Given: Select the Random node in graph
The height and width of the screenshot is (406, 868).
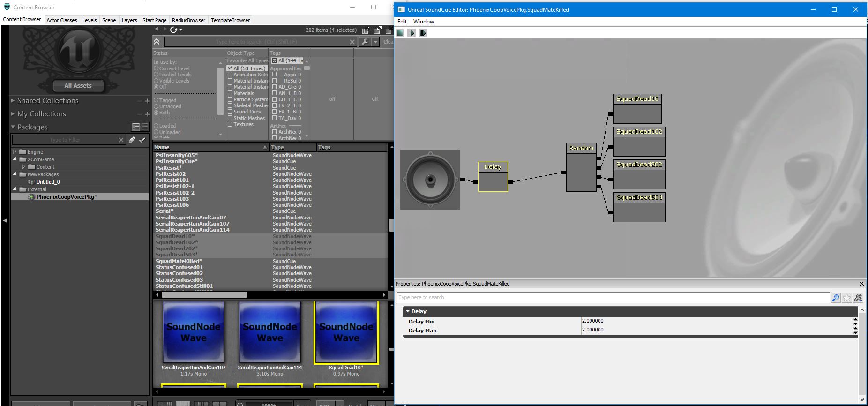Looking at the screenshot, I should (x=581, y=167).
